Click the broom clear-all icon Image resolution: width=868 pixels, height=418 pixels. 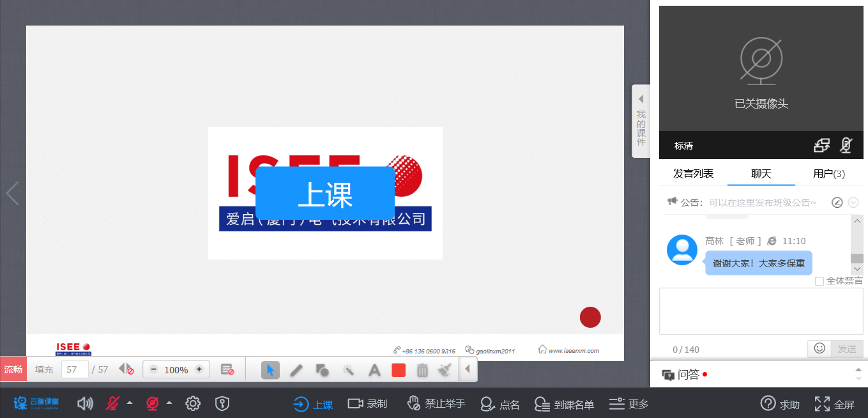coord(445,370)
